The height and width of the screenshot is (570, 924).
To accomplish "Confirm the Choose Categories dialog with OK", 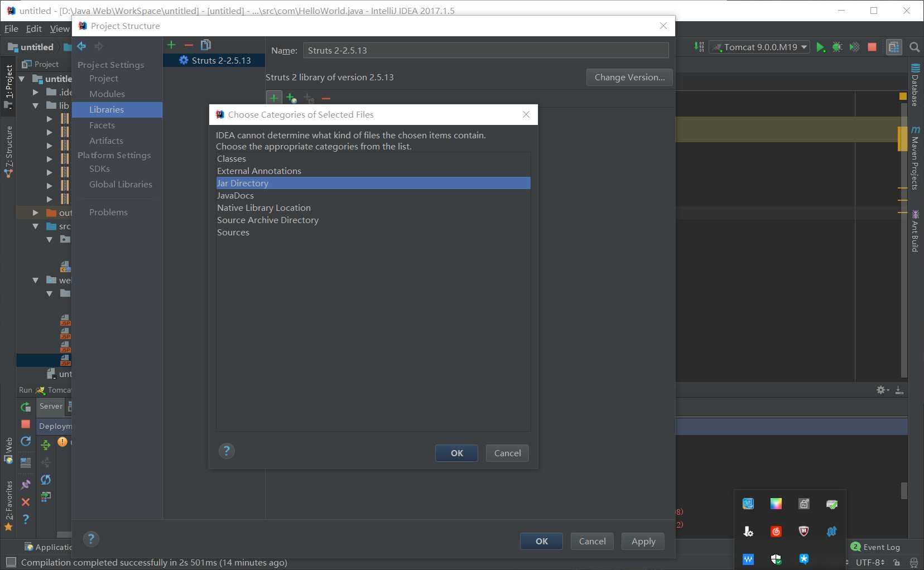I will 457,453.
